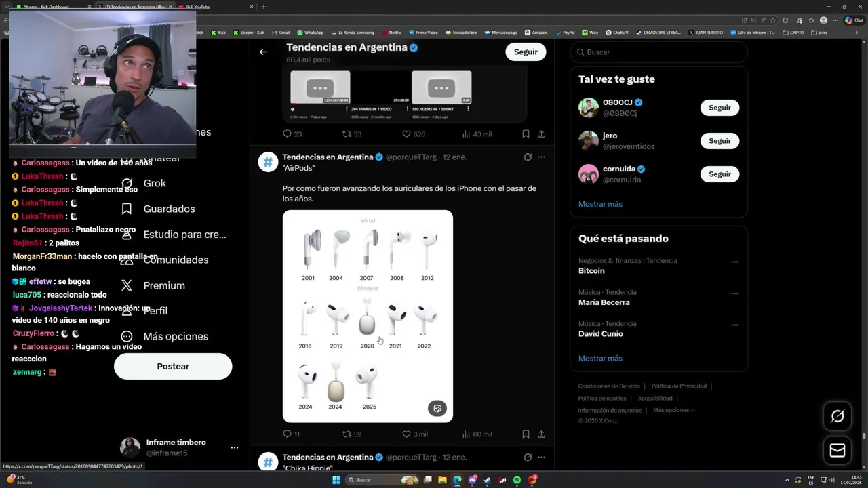The image size is (868, 488).
Task: Click Política de cookies footer link
Action: click(x=602, y=398)
